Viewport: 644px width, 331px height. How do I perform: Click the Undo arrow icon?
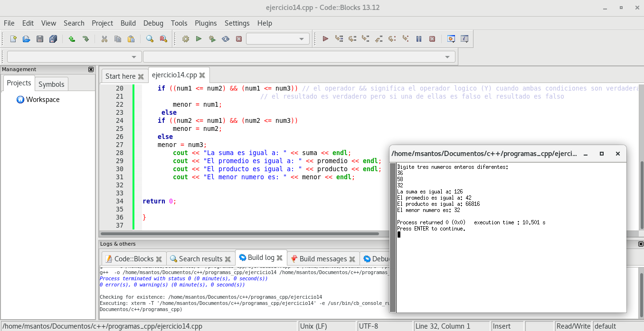pos(72,39)
